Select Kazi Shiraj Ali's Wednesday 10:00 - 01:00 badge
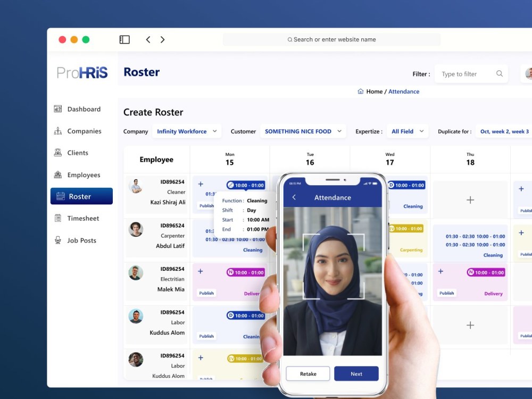The width and height of the screenshot is (532, 399). [406, 185]
